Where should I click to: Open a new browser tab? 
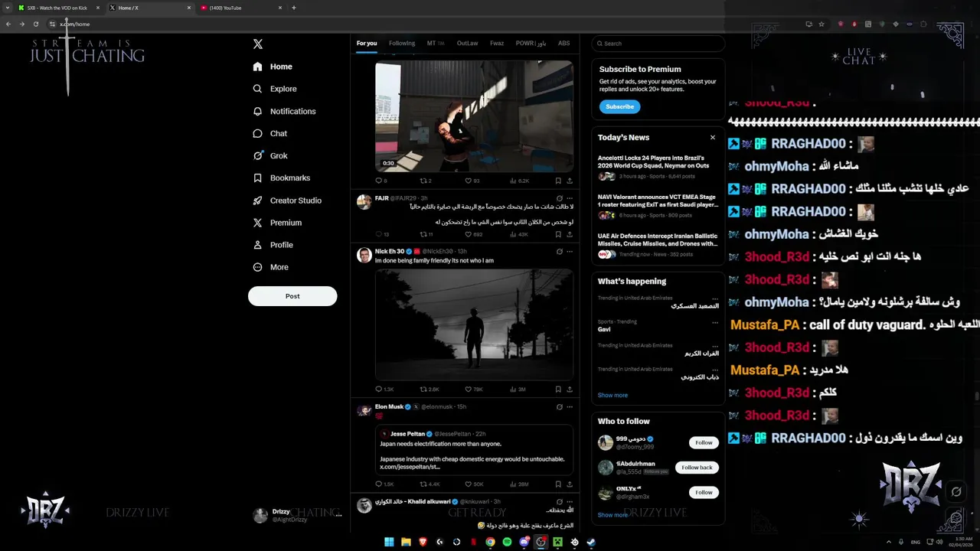(294, 8)
